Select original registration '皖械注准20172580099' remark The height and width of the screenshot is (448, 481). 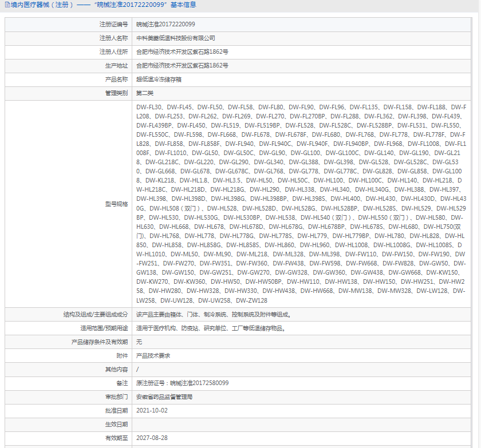[199, 383]
